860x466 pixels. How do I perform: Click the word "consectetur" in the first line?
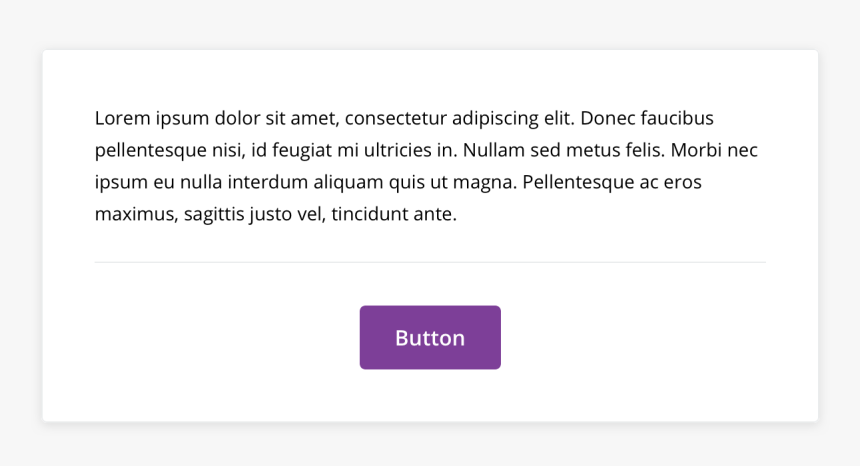tap(395, 119)
